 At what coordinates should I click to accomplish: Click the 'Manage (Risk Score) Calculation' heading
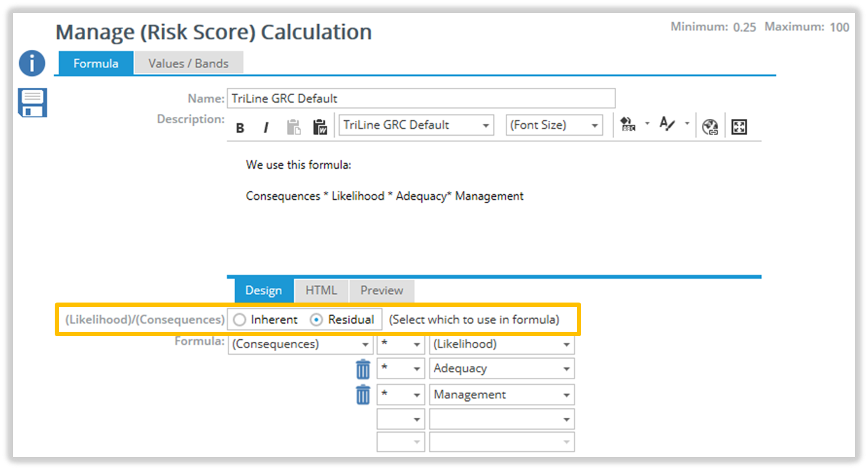pyautogui.click(x=213, y=32)
